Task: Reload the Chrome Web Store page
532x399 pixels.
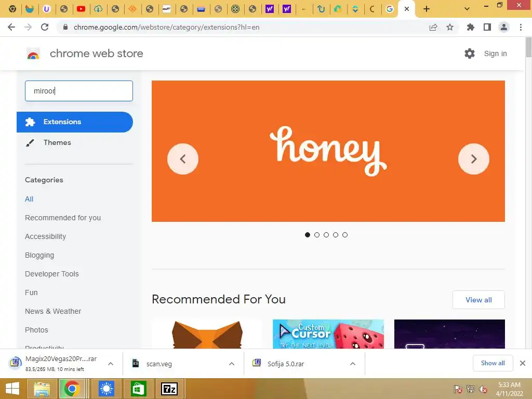Action: click(45, 27)
